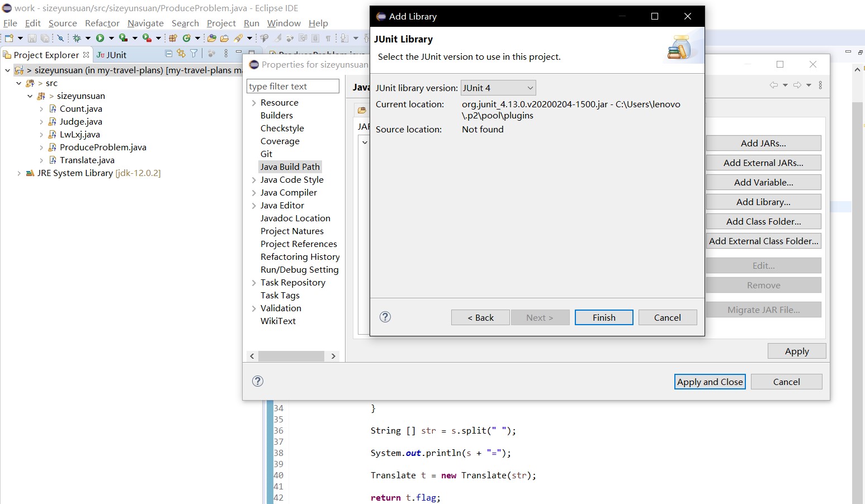Open the New wizard dropdown arrow
Screen dimensions: 865x504
20,38
